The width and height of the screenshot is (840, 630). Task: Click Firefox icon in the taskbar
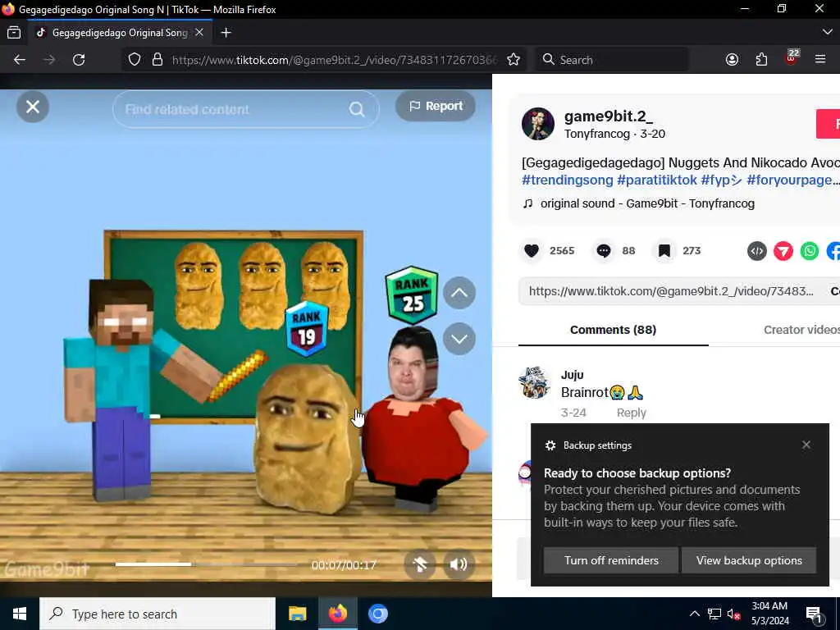[337, 614]
